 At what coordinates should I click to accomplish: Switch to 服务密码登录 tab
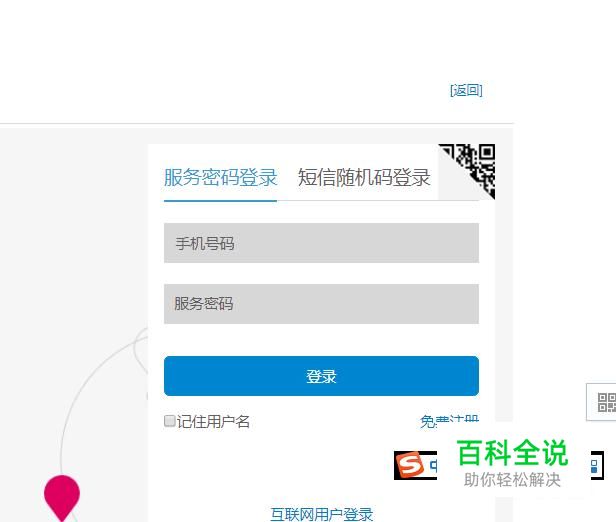[220, 178]
